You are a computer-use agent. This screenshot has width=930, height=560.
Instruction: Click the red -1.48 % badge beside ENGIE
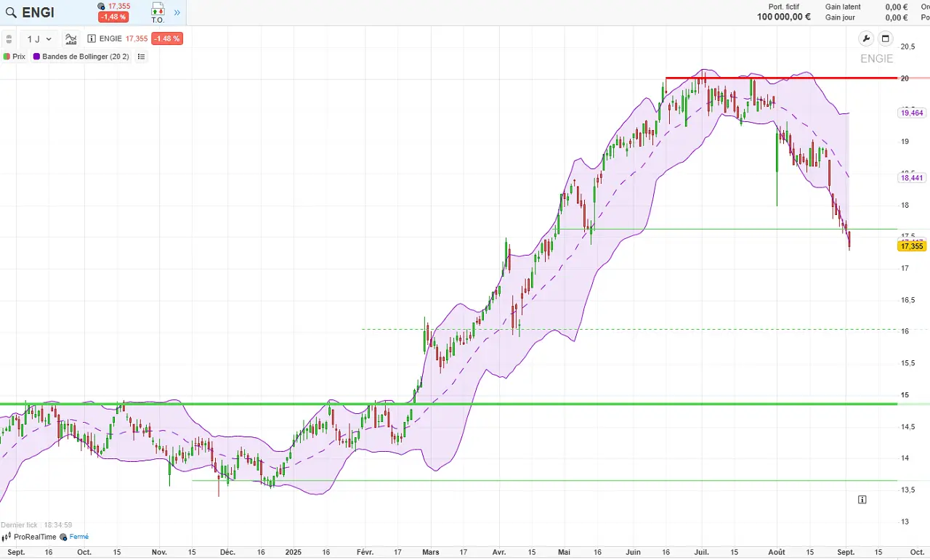[x=167, y=39]
